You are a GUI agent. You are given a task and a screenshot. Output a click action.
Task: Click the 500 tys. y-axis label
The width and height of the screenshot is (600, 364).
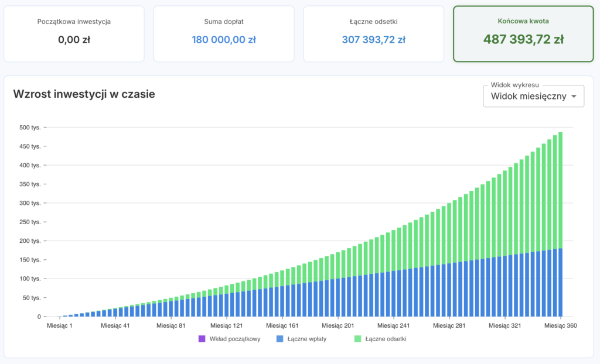tap(30, 128)
